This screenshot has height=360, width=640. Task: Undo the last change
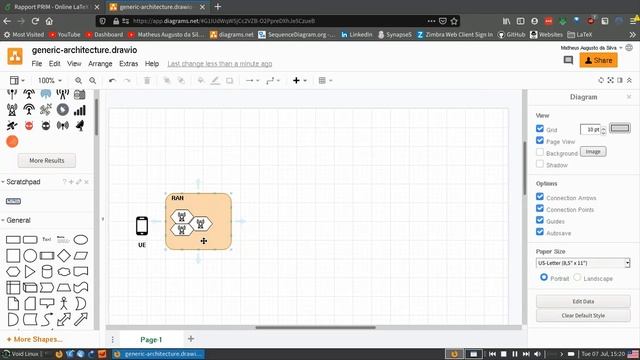tap(112, 81)
